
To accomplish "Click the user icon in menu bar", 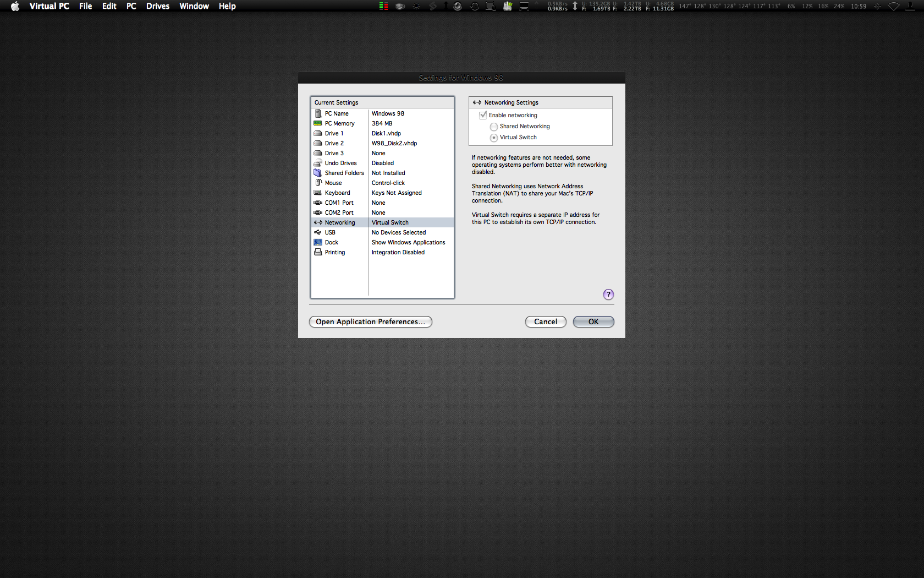I will point(910,6).
